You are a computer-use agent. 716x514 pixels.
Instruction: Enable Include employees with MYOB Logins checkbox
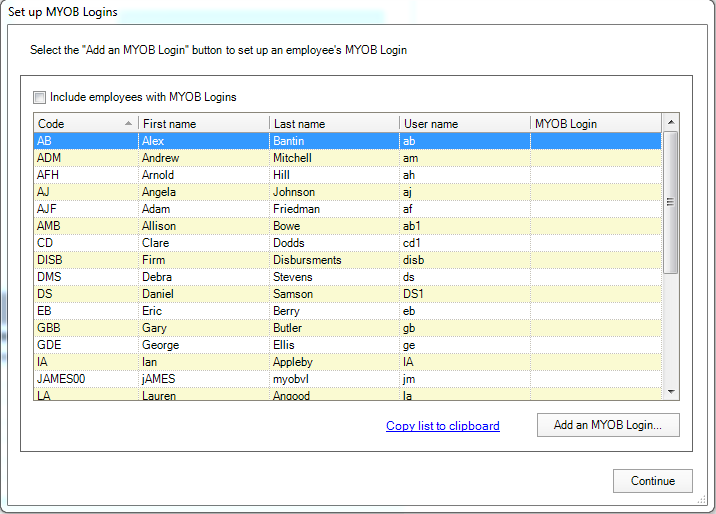40,97
